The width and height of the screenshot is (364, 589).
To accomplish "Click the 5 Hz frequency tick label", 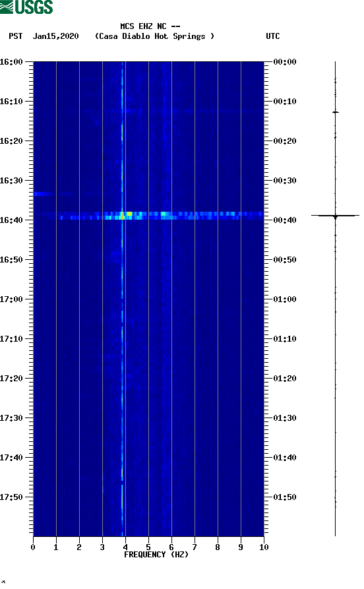I will 148,547.
